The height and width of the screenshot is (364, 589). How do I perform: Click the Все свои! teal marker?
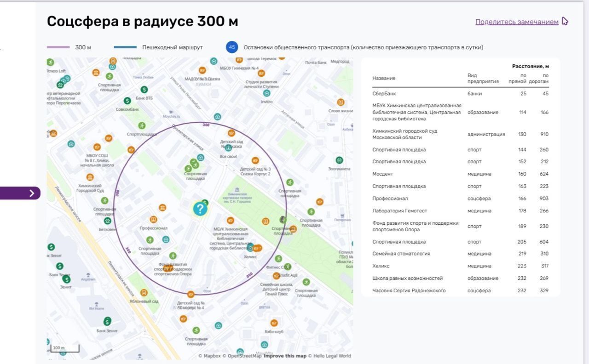point(228,148)
